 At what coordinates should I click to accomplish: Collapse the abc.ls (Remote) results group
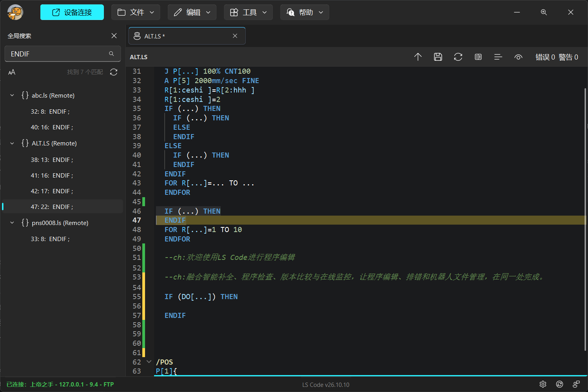coord(12,95)
